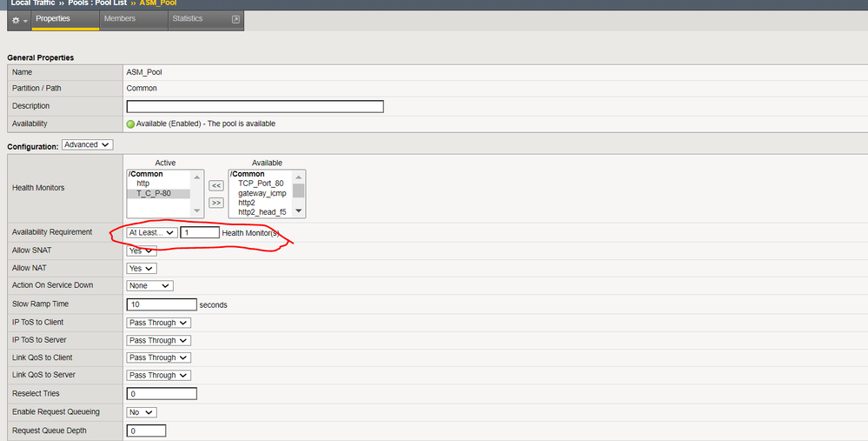Image resolution: width=868 pixels, height=441 pixels.
Task: Click /Common header in Active list
Action: (146, 174)
